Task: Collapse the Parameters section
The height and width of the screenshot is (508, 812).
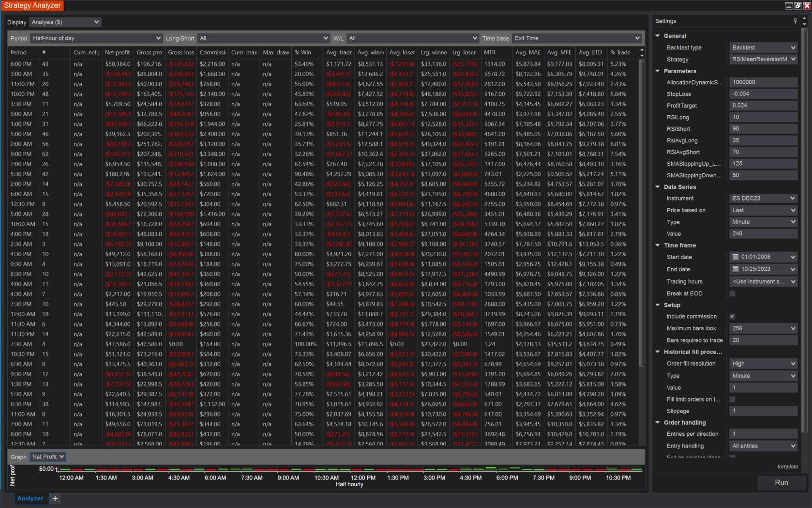Action: pos(658,71)
